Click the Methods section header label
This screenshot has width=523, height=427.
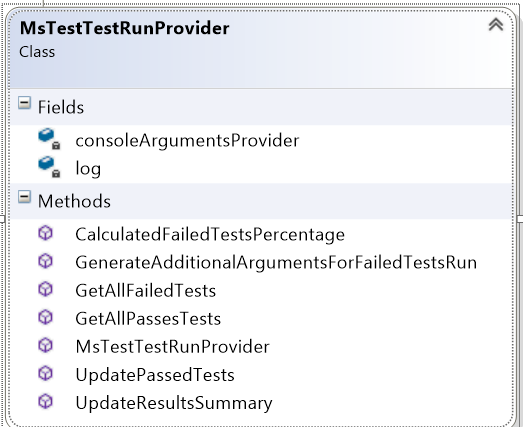pos(74,201)
